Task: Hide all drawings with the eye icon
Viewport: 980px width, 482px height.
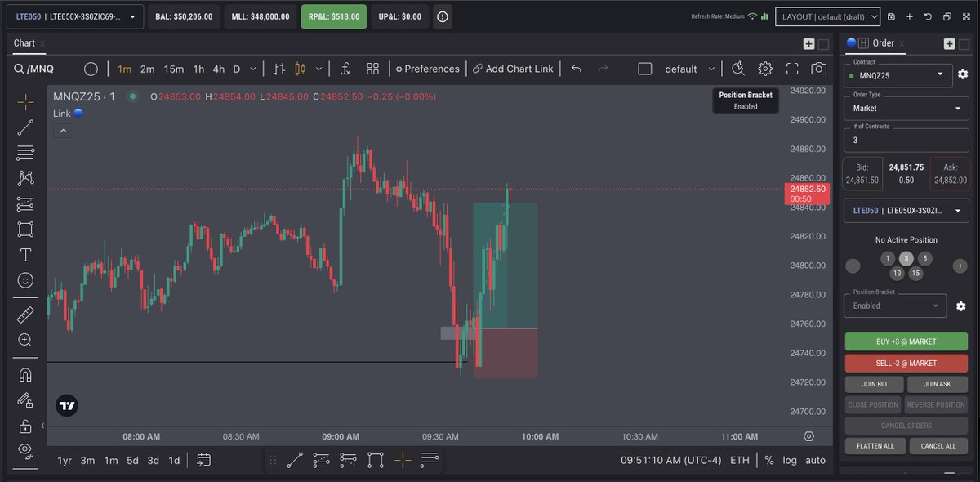Action: [x=25, y=449]
